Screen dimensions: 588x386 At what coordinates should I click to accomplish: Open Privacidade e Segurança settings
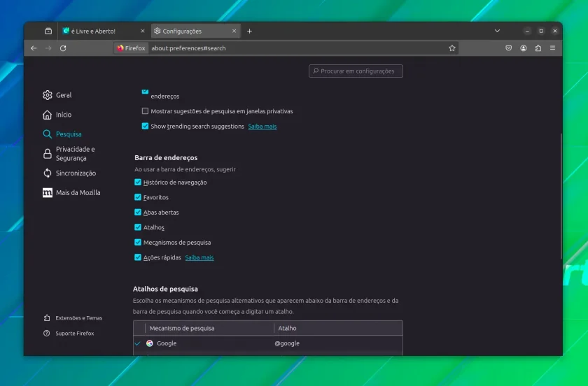point(69,154)
